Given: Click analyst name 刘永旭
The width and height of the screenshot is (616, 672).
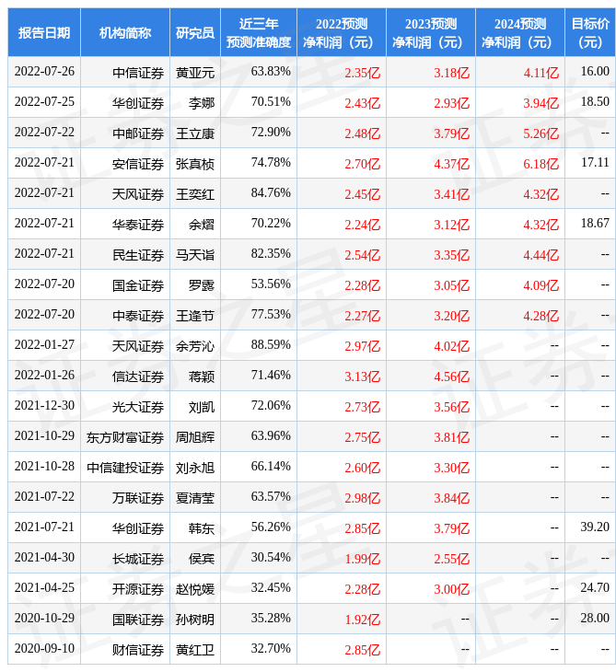Looking at the screenshot, I should [195, 468].
